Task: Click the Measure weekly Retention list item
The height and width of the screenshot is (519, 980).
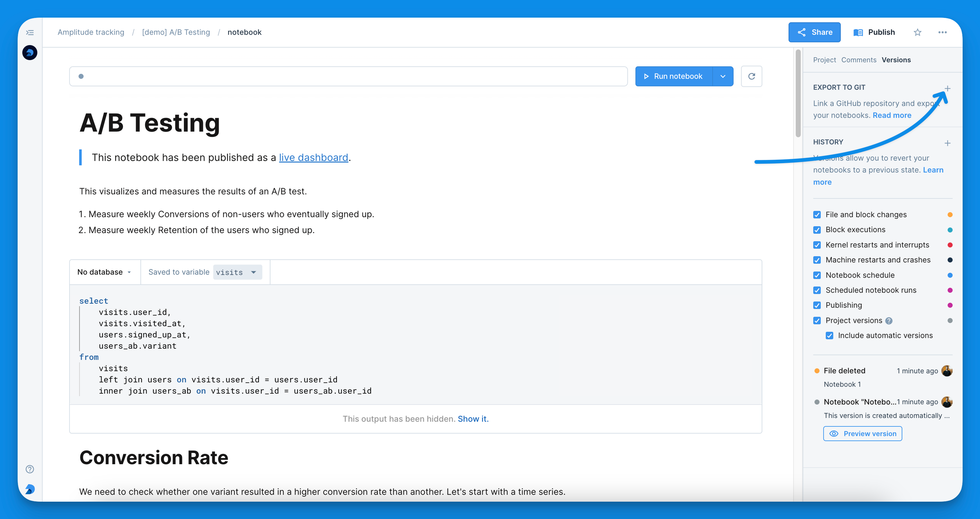Action: (x=196, y=230)
